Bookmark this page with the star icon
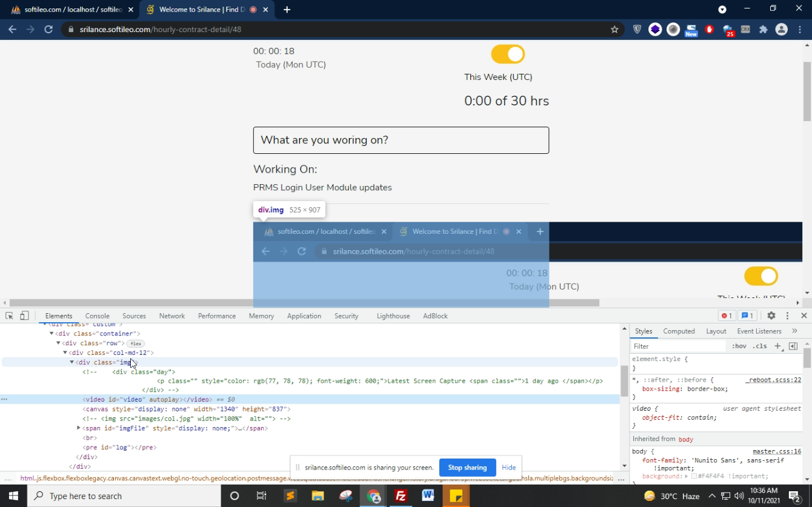The height and width of the screenshot is (507, 812). tap(614, 29)
